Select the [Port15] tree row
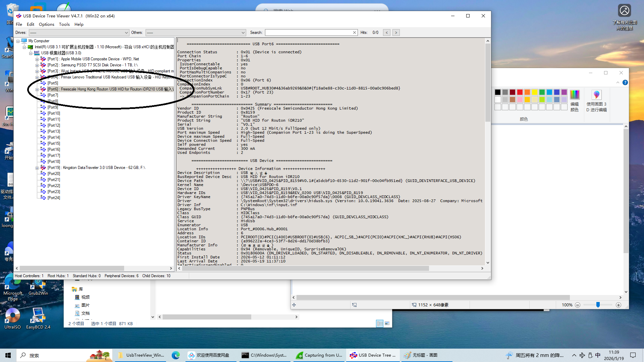The width and height of the screenshot is (644, 362). coord(54,143)
